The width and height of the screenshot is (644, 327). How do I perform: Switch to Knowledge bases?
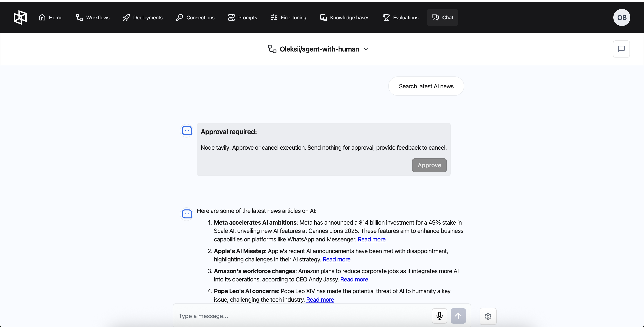pos(345,17)
